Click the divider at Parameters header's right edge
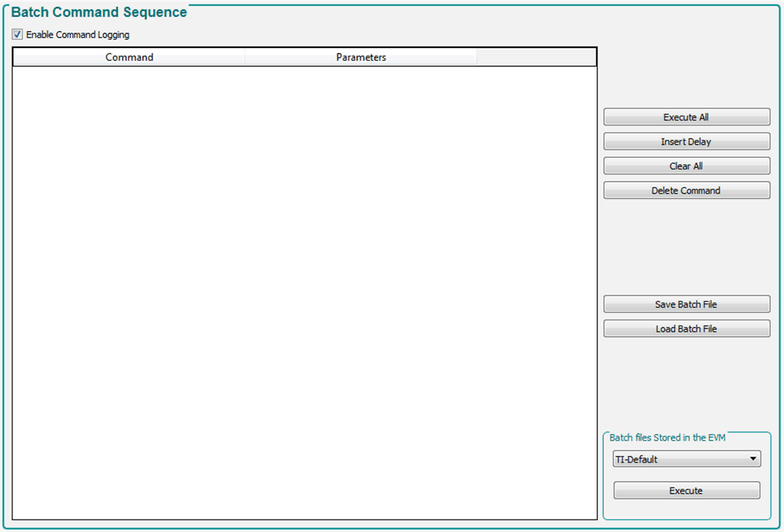 [x=477, y=58]
